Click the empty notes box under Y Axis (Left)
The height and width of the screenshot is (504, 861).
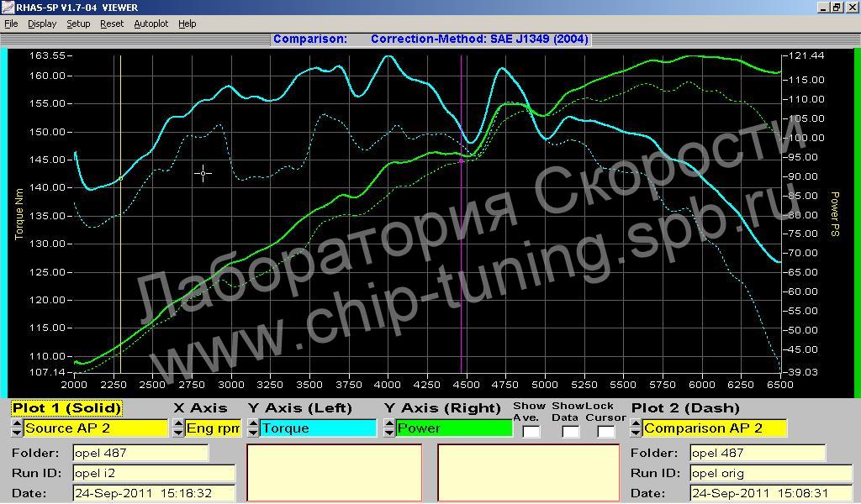coord(335,473)
